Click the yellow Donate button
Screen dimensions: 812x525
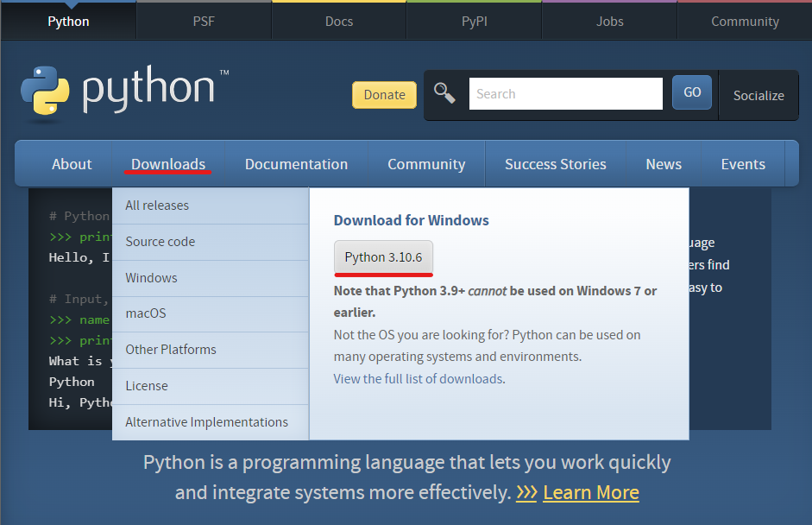click(384, 95)
